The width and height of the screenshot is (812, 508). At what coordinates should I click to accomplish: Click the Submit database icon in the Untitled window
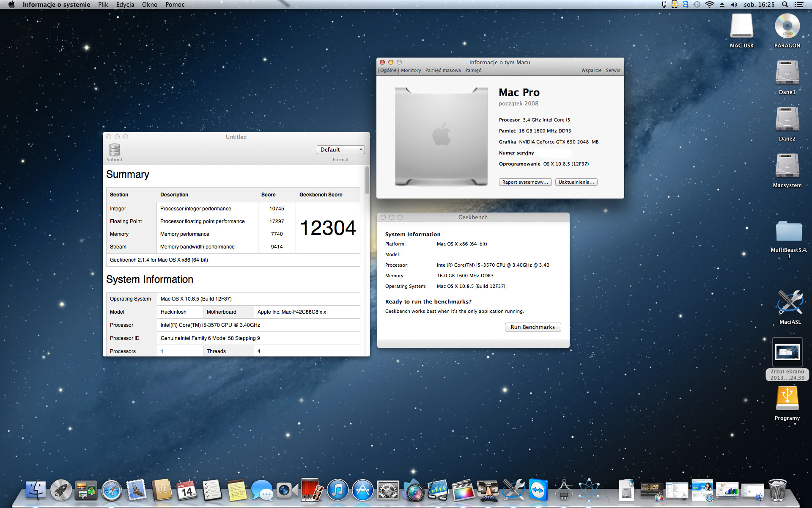click(x=115, y=150)
